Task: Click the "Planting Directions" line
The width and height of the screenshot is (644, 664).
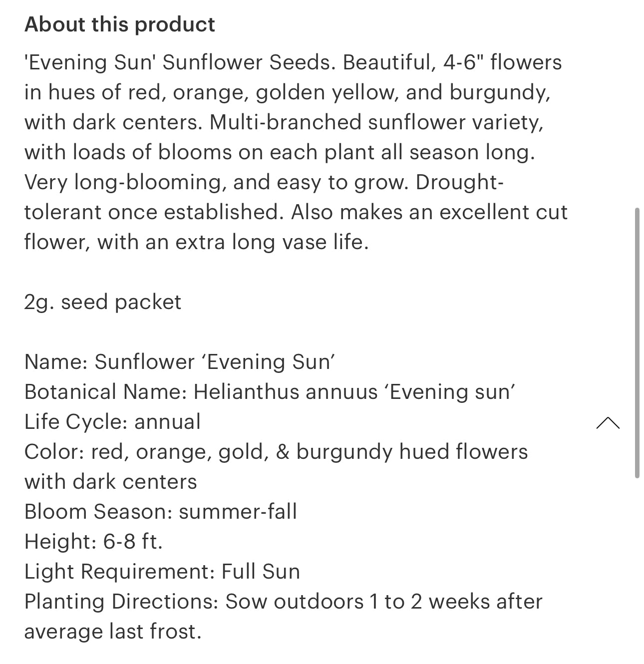Action: [x=283, y=602]
